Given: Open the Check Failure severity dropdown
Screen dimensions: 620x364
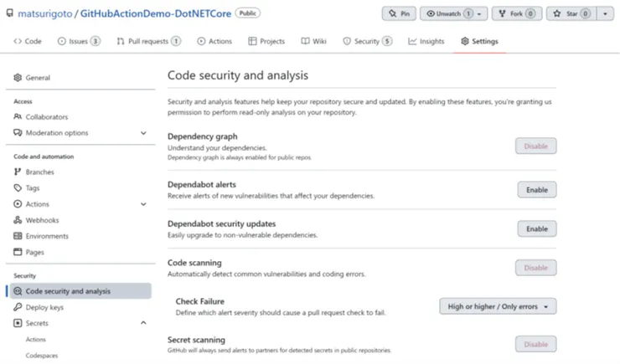Looking at the screenshot, I should tap(498, 307).
